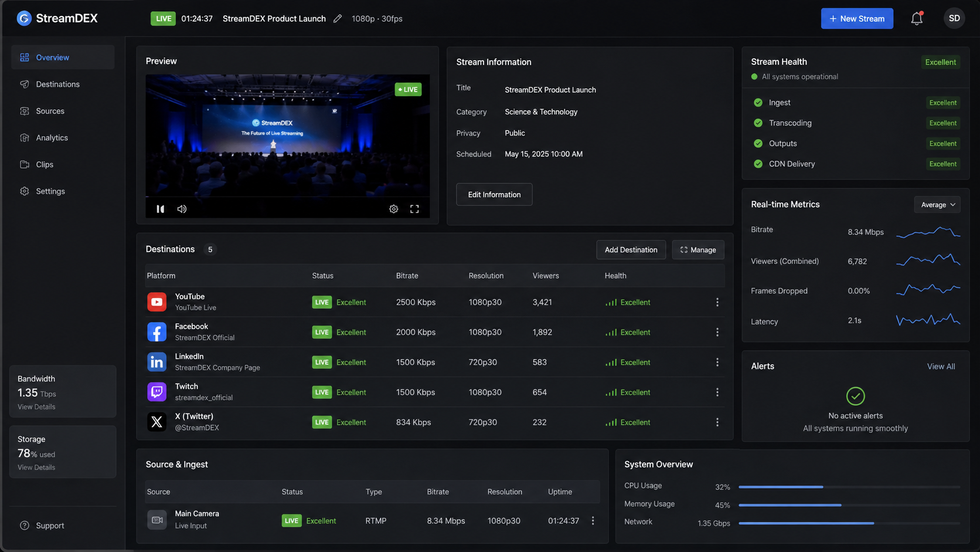This screenshot has height=552, width=980.
Task: Click the Memory Usage progress bar
Action: click(x=849, y=505)
